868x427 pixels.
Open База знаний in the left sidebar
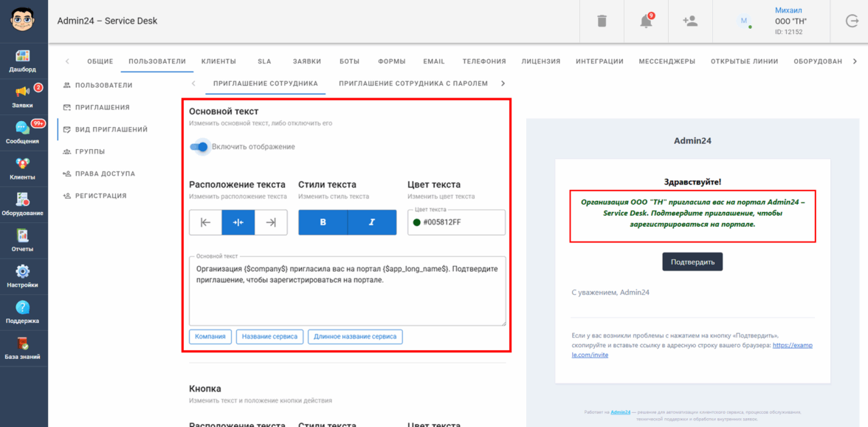pyautogui.click(x=23, y=349)
